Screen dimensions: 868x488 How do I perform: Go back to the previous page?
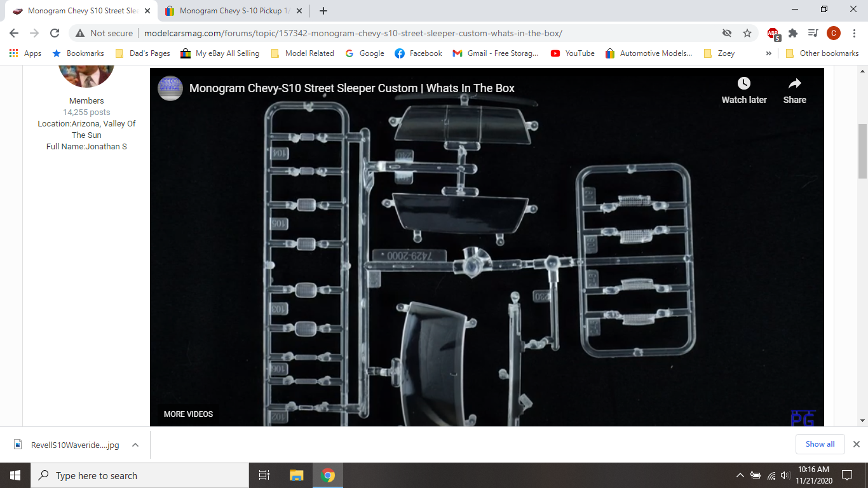pos(14,33)
